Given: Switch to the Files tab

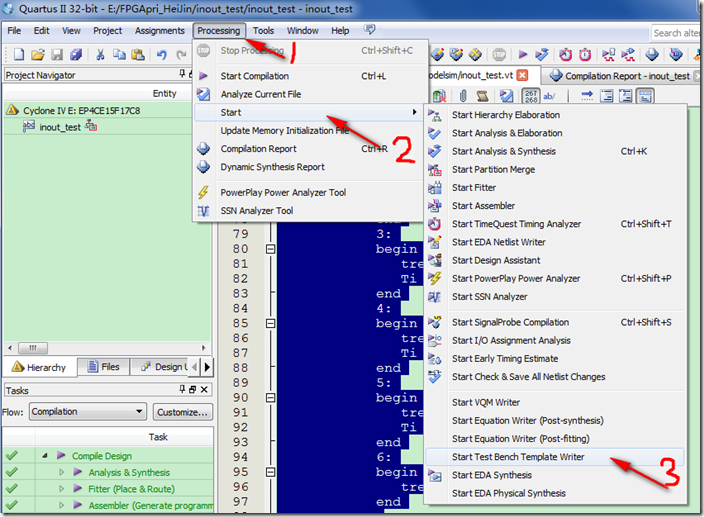Looking at the screenshot, I should point(103,367).
